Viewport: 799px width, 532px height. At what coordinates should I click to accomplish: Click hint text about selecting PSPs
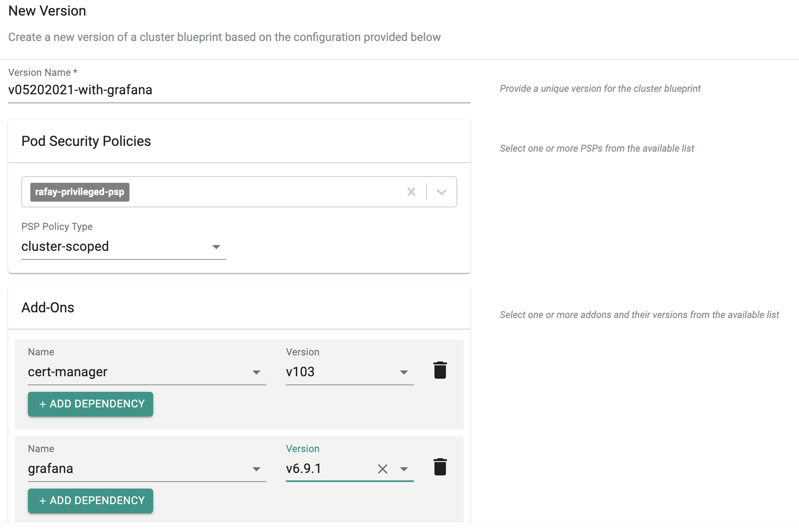pyautogui.click(x=597, y=148)
